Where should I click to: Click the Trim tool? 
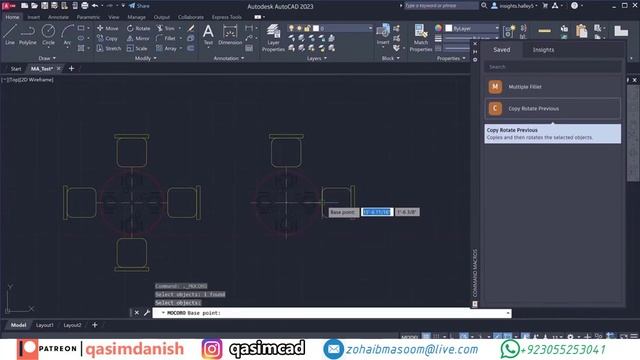click(165, 28)
